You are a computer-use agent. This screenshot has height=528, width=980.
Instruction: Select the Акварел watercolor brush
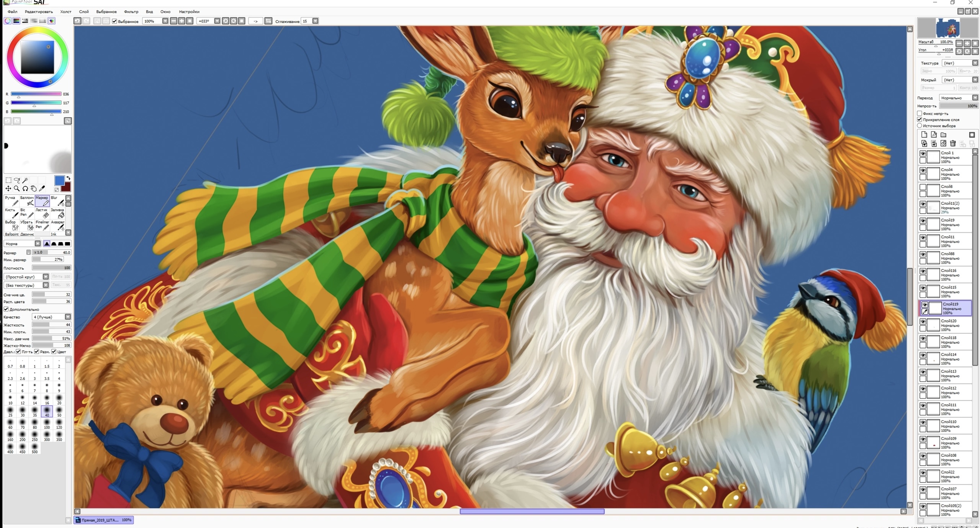[x=57, y=225]
